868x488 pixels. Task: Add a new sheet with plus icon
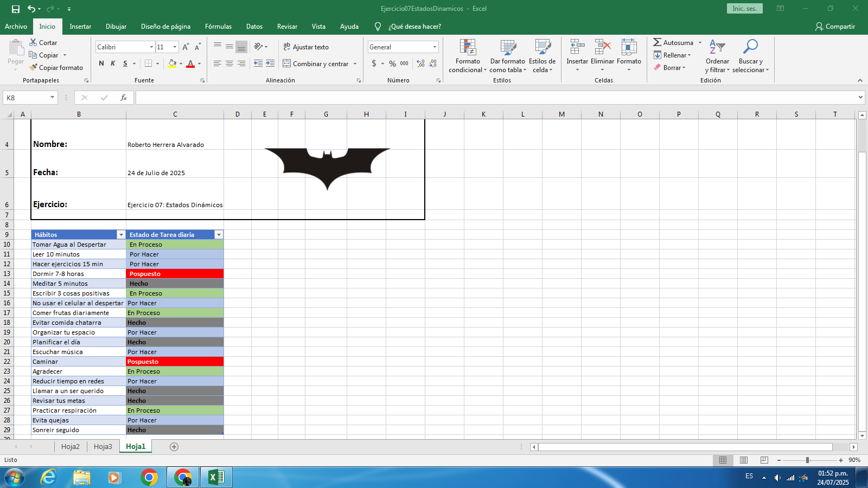point(174,446)
